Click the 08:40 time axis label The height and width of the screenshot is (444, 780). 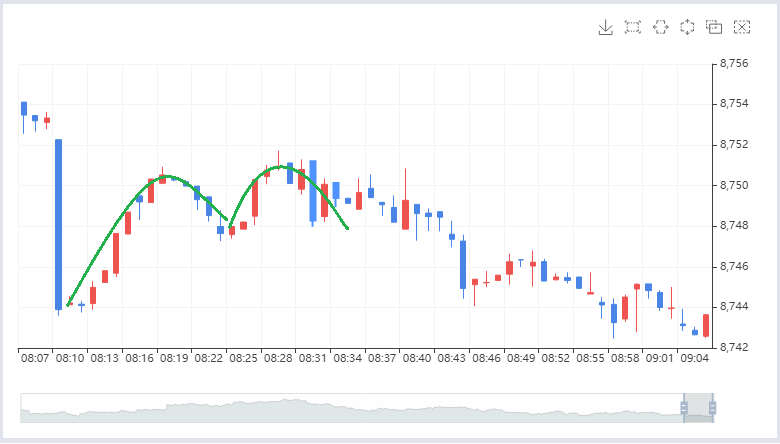pyautogui.click(x=417, y=358)
